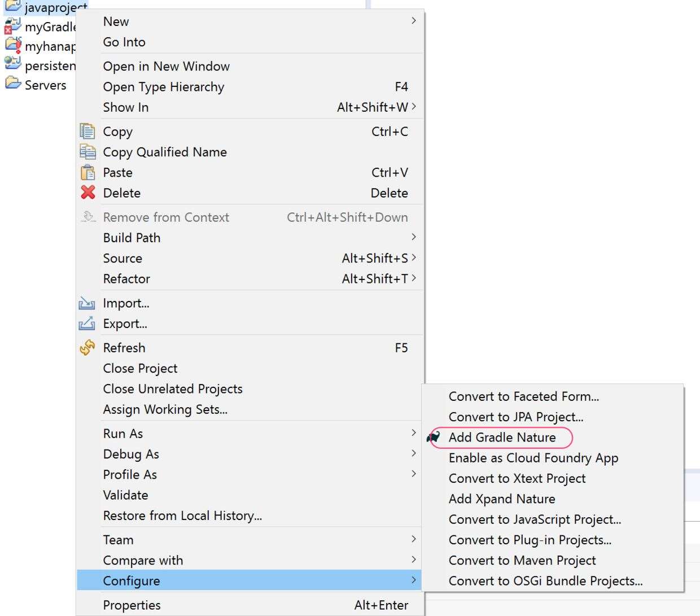Click Enable as Cloud Foundry App
The image size is (700, 616).
[533, 458]
